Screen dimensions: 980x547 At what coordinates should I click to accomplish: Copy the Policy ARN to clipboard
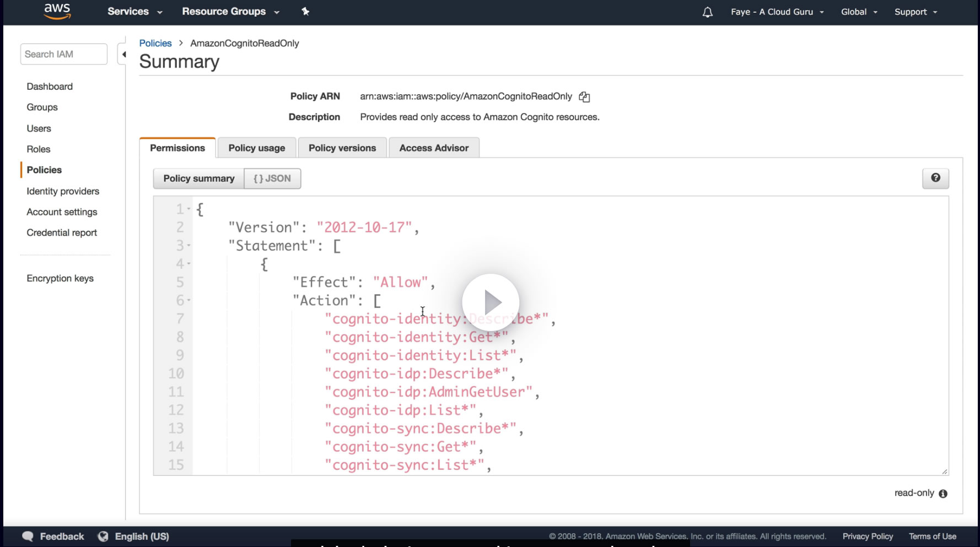(584, 97)
